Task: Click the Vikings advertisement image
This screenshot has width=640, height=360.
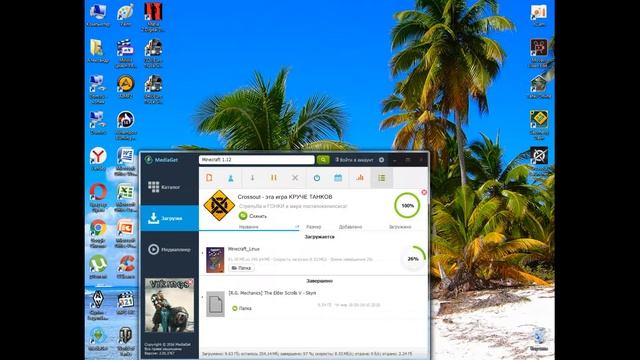Action: [169, 306]
